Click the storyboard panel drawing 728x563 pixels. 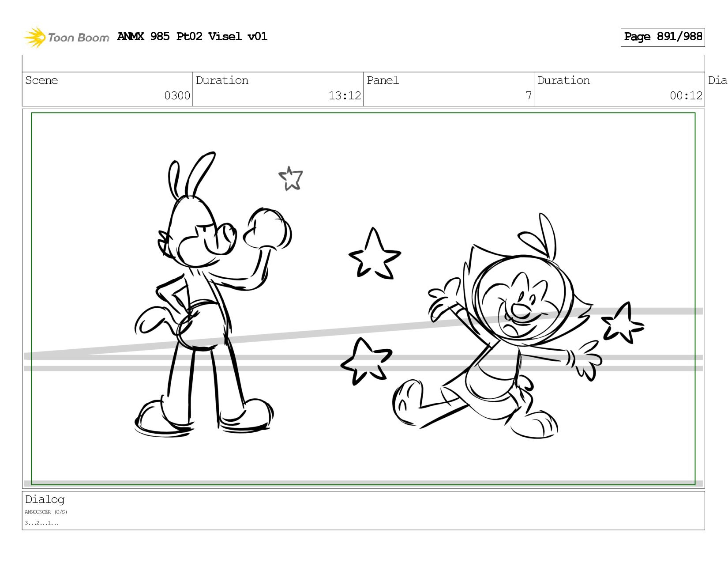coord(363,299)
